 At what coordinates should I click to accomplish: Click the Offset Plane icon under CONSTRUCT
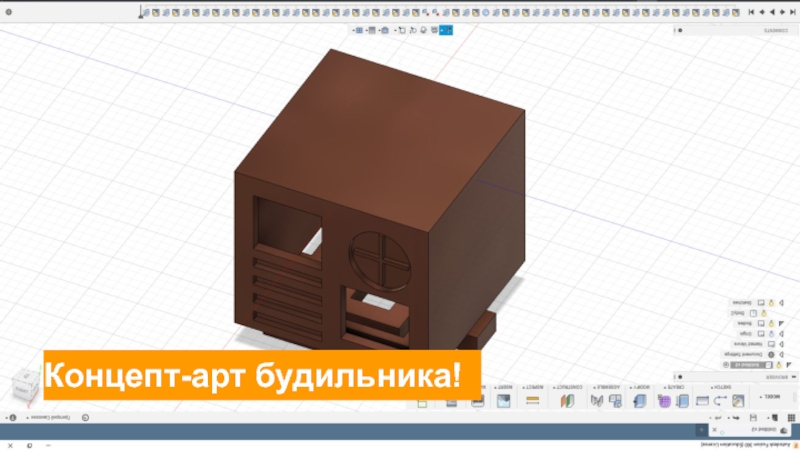coord(567,401)
